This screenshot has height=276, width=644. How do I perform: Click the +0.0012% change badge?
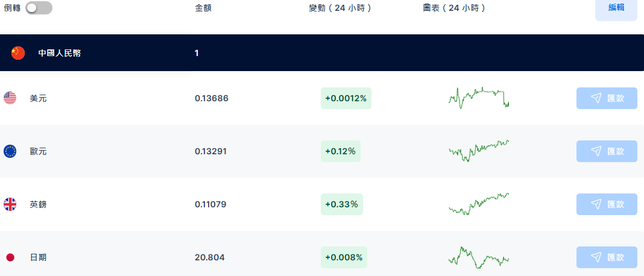346,98
